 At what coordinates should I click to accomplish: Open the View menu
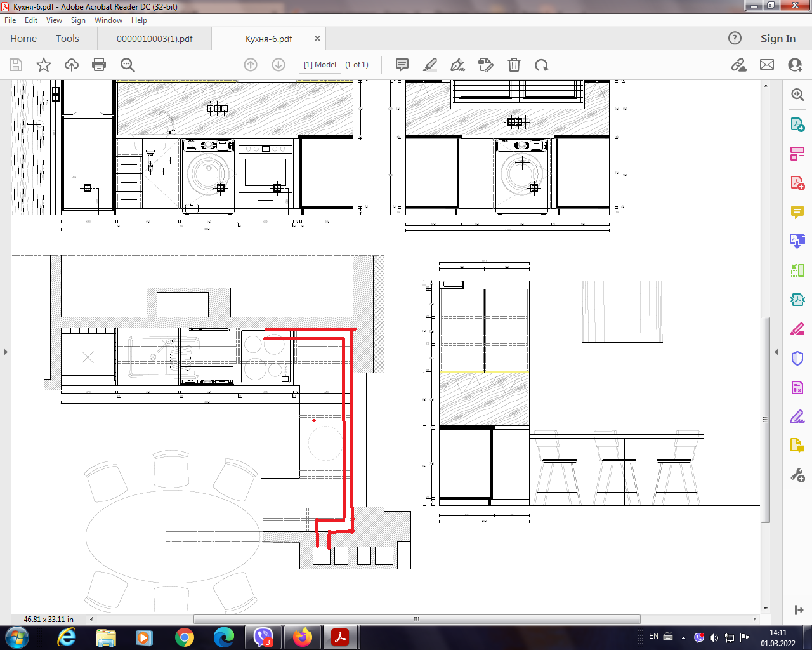(x=54, y=20)
